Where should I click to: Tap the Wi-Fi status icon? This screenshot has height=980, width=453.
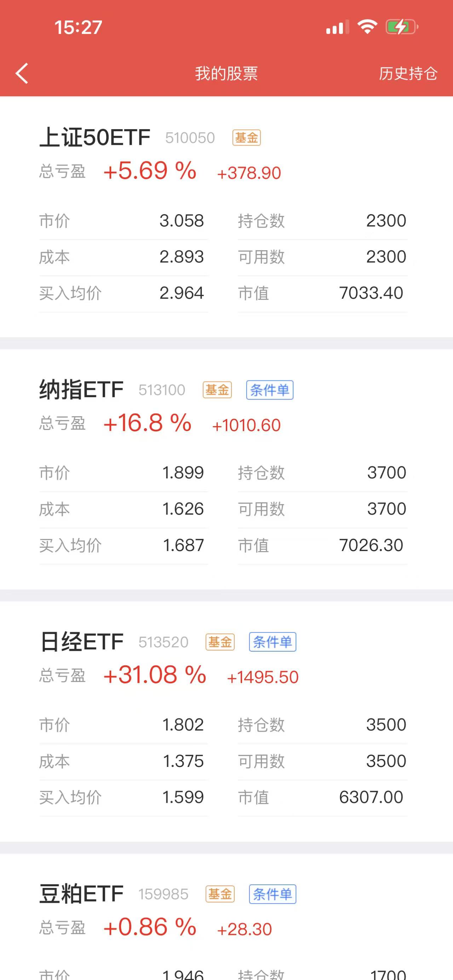click(367, 27)
